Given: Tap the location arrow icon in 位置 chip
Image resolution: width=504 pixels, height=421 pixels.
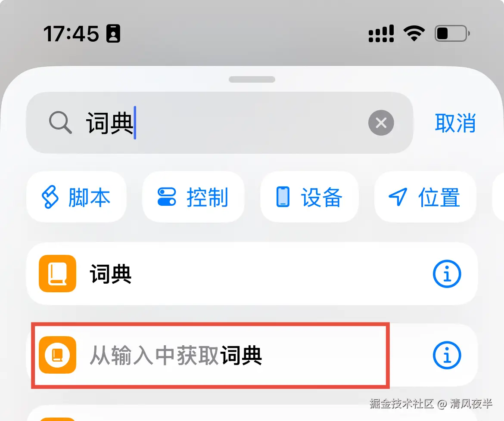Looking at the screenshot, I should 398,197.
